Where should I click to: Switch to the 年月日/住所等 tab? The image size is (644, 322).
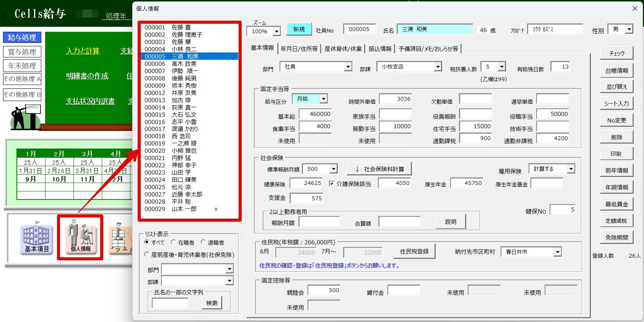[299, 49]
